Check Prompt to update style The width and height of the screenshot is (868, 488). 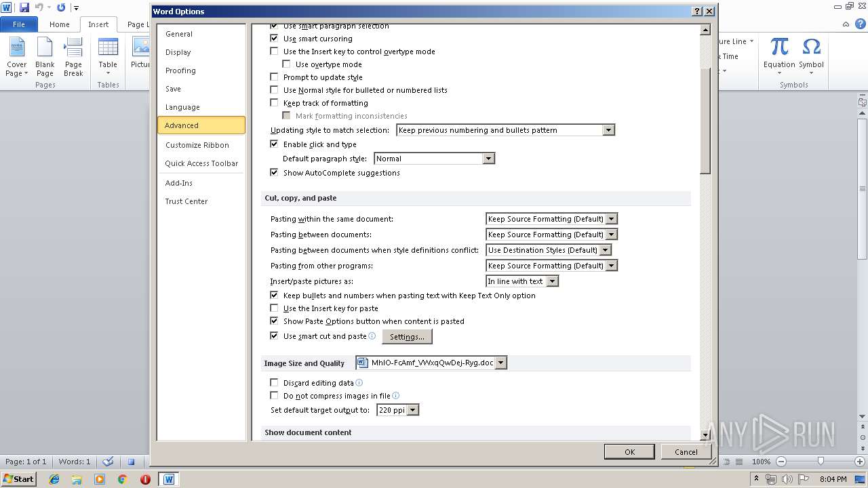click(x=274, y=77)
